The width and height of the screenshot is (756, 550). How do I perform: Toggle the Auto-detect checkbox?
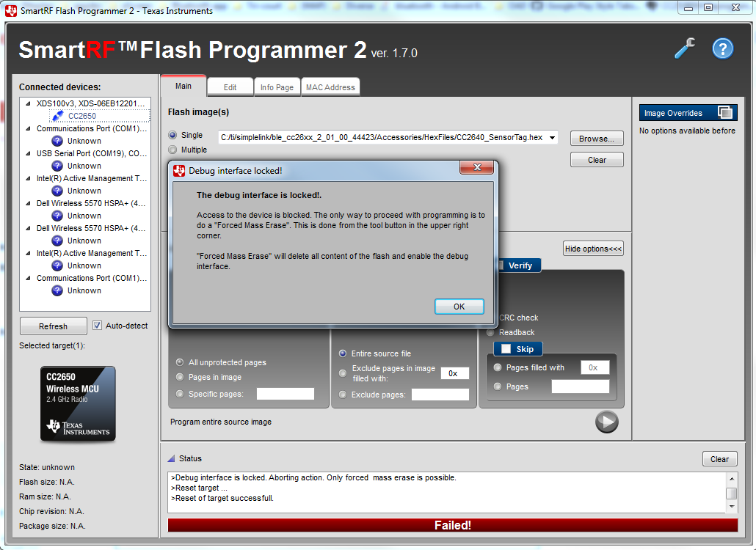[x=97, y=326]
